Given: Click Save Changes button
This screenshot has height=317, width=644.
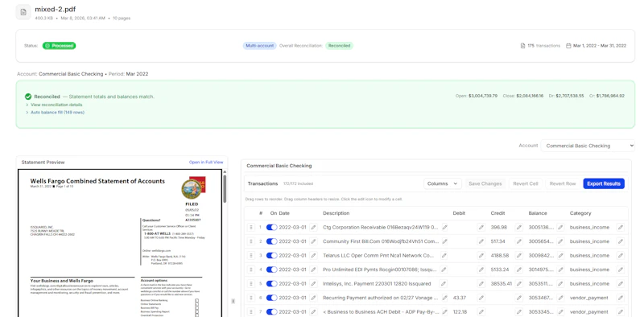Looking at the screenshot, I should 485,183.
